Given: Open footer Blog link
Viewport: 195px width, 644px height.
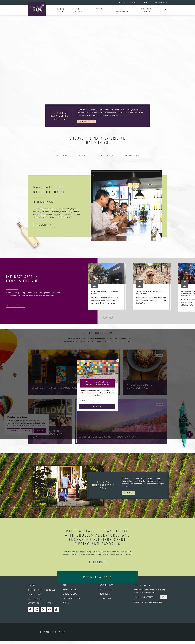Looking at the screenshot, I should pyautogui.click(x=65, y=585).
